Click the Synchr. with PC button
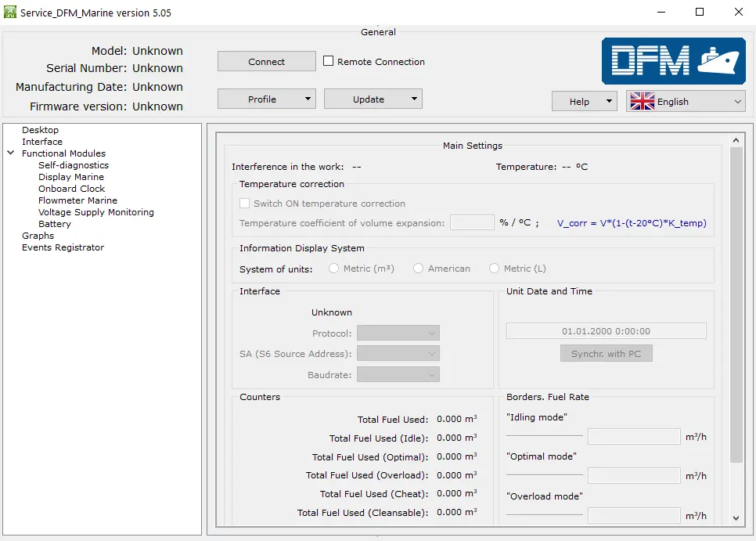This screenshot has width=756, height=541. [x=606, y=354]
